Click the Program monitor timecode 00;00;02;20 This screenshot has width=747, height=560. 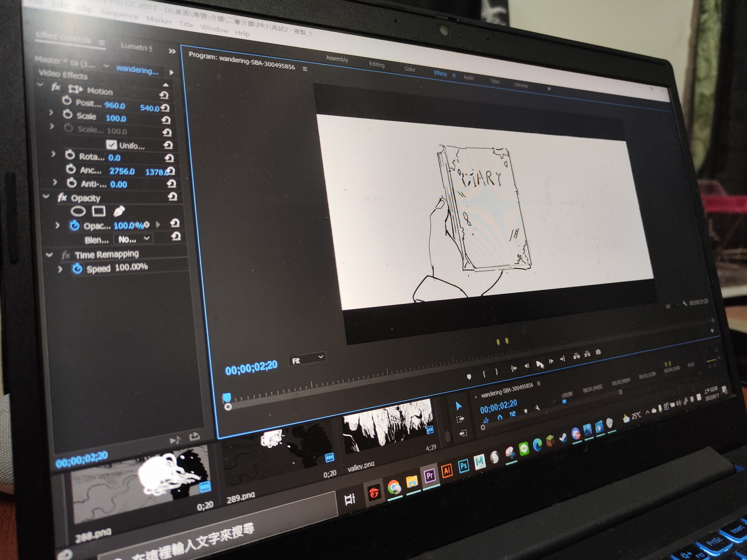251,367
